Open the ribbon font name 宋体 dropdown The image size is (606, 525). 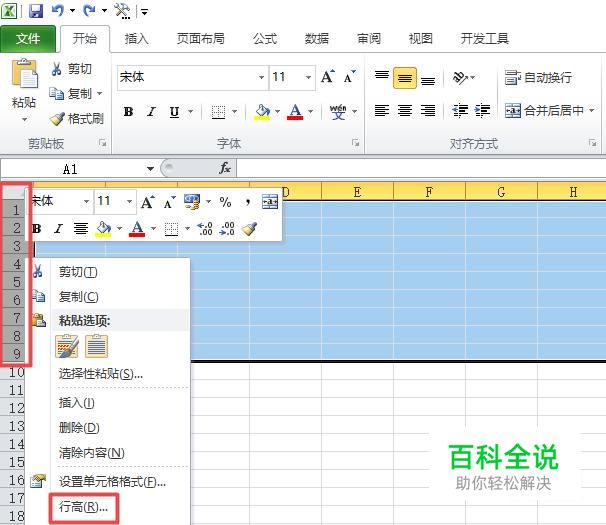(261, 77)
